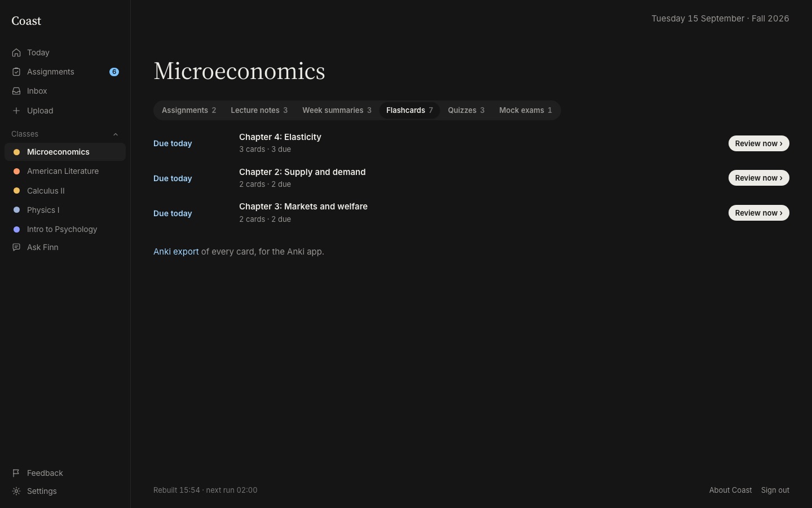Click the Due today label for Chapter 4: Elasticity
Screen dimensions: 812x508
(173, 143)
